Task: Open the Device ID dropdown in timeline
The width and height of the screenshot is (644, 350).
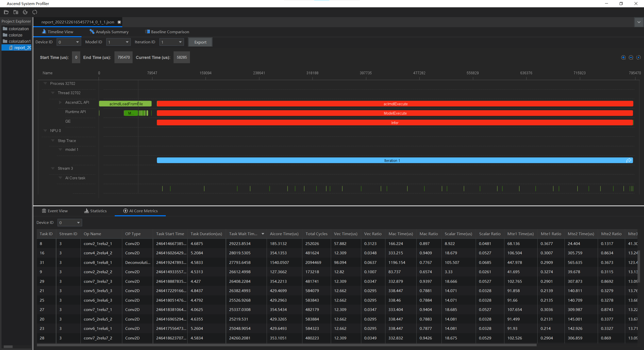Action: (x=69, y=42)
